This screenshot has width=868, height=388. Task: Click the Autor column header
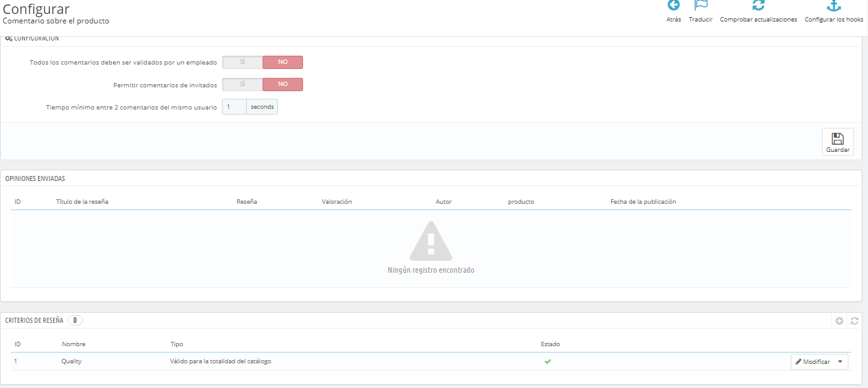(443, 202)
